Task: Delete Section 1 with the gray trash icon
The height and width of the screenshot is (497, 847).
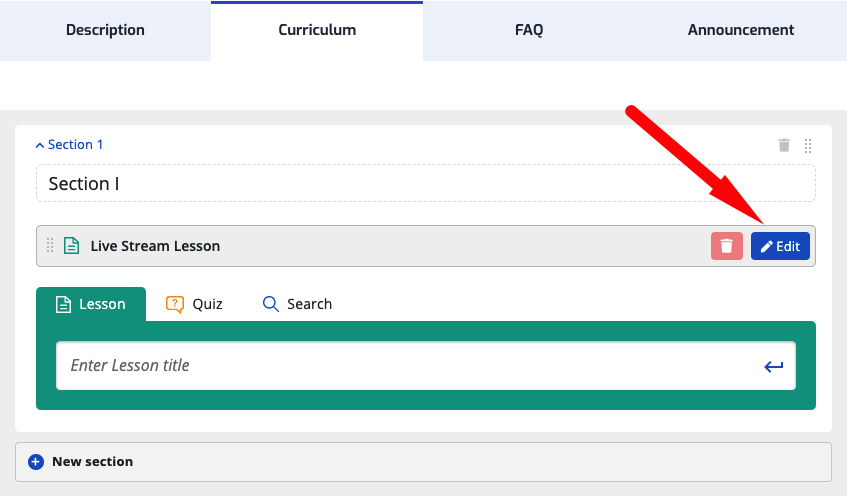Action: coord(784,145)
